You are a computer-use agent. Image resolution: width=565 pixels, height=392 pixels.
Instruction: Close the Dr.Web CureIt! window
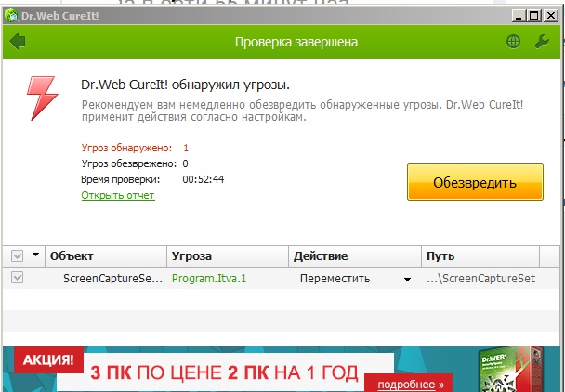click(x=551, y=16)
